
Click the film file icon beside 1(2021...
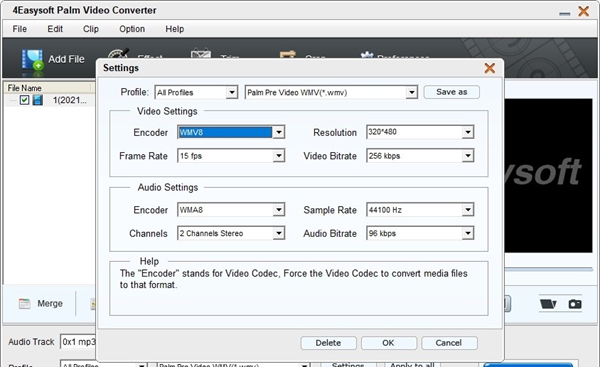point(38,100)
